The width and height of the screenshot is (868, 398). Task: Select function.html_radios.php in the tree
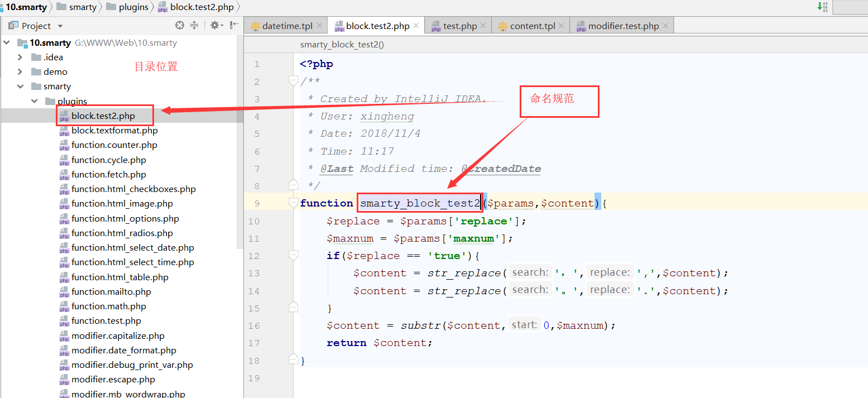coord(122,233)
